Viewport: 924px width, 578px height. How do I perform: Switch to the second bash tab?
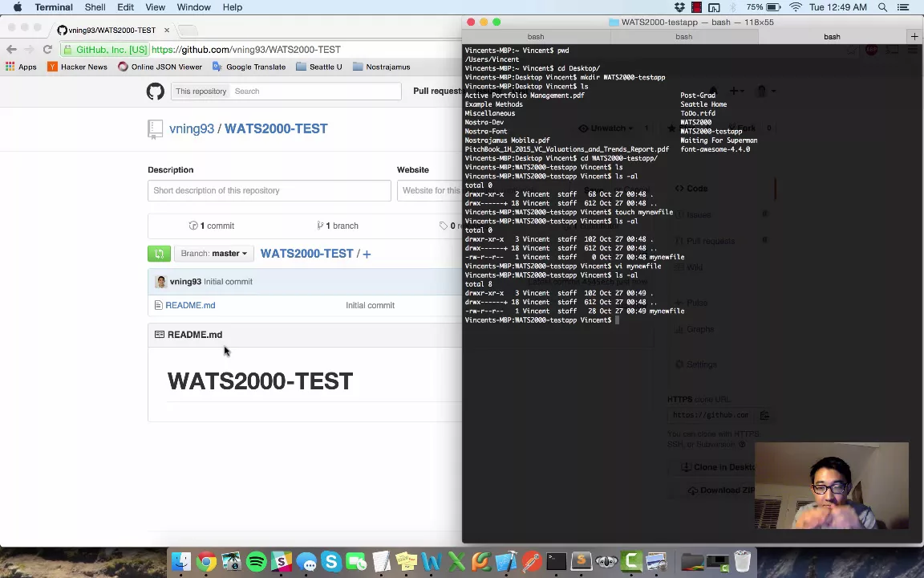(683, 37)
